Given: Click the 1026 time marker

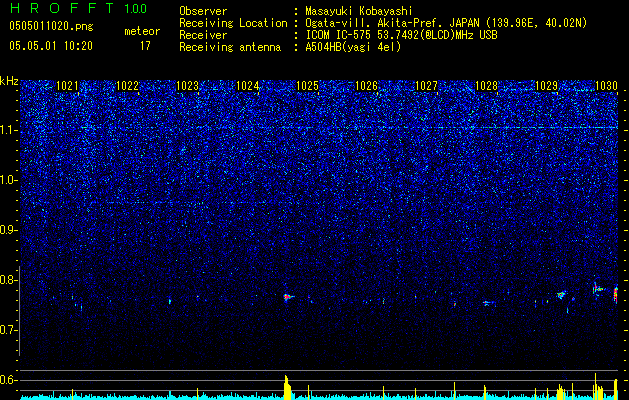Looking at the screenshot, I should [367, 86].
